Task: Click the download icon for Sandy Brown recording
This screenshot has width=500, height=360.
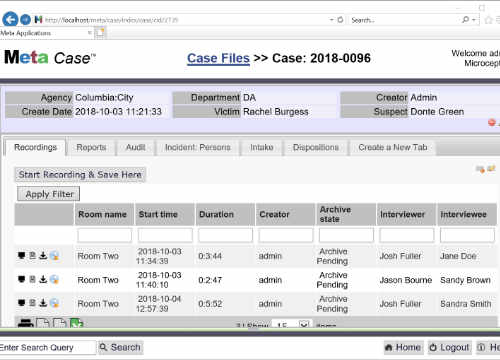Action: (x=43, y=279)
